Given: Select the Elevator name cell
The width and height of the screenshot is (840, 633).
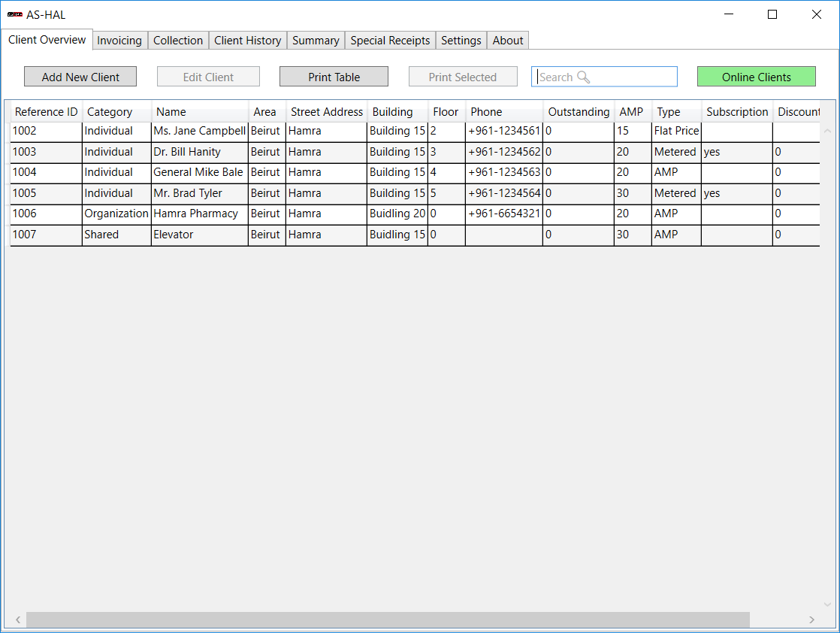Looking at the screenshot, I should point(200,235).
